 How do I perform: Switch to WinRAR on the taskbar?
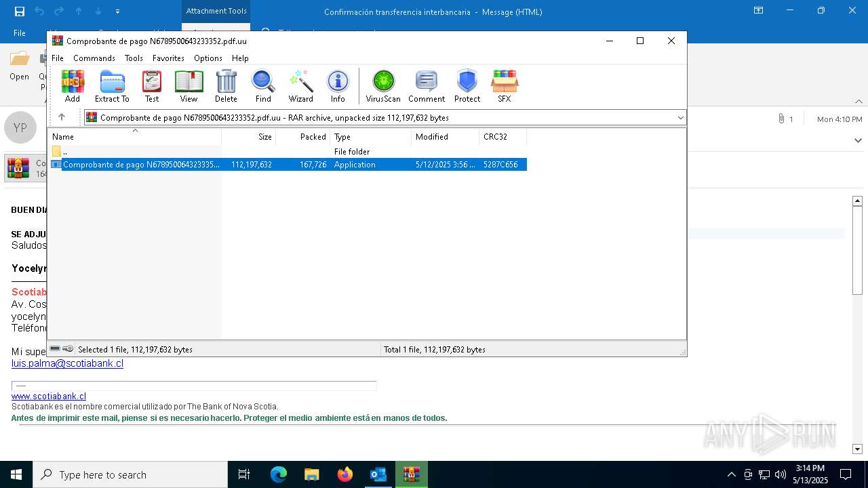pyautogui.click(x=412, y=474)
